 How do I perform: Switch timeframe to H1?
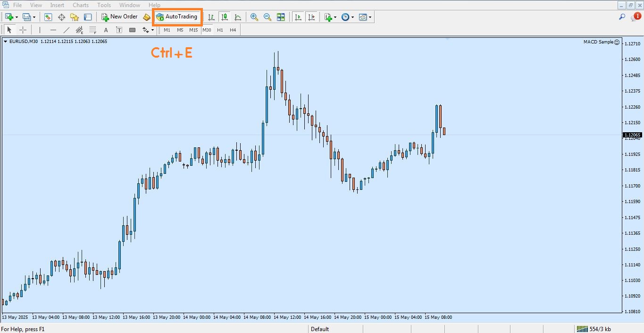220,30
